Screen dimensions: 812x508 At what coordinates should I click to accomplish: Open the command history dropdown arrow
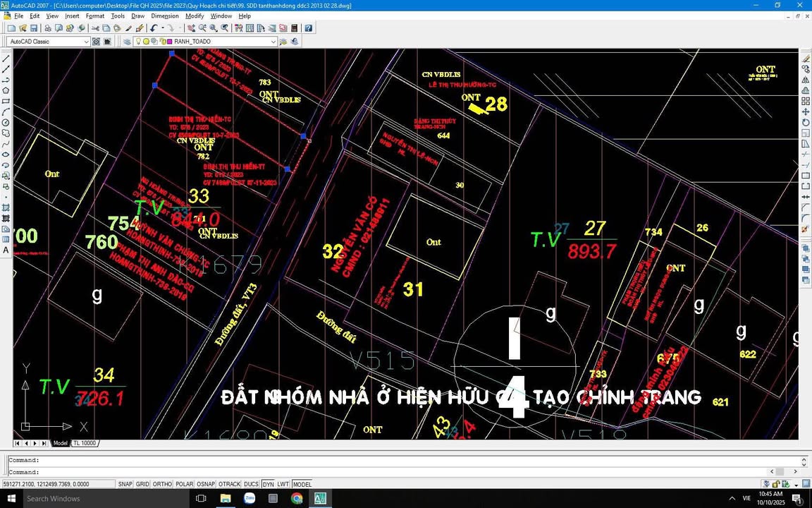click(x=804, y=466)
